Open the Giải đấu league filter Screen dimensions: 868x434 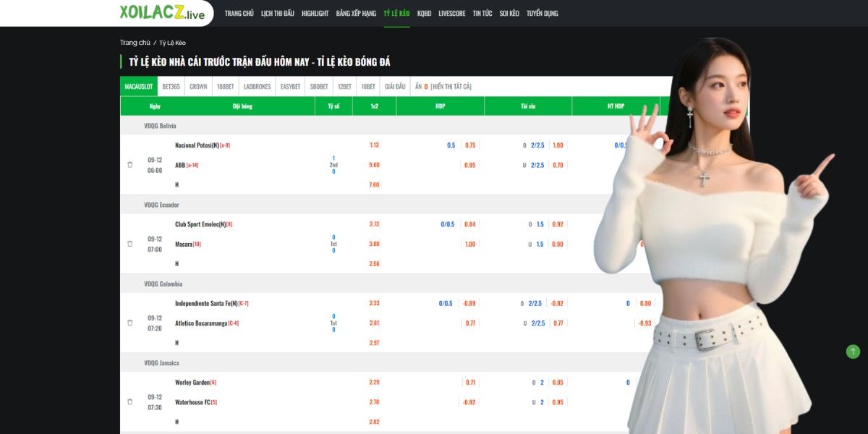point(395,86)
